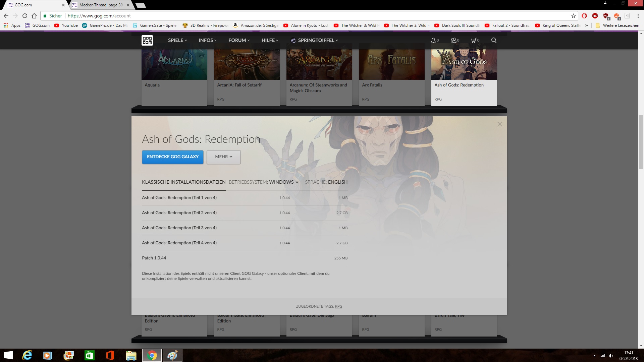Viewport: 644px width, 362px height.
Task: Select the Aquaria game cover
Action: pos(174,65)
